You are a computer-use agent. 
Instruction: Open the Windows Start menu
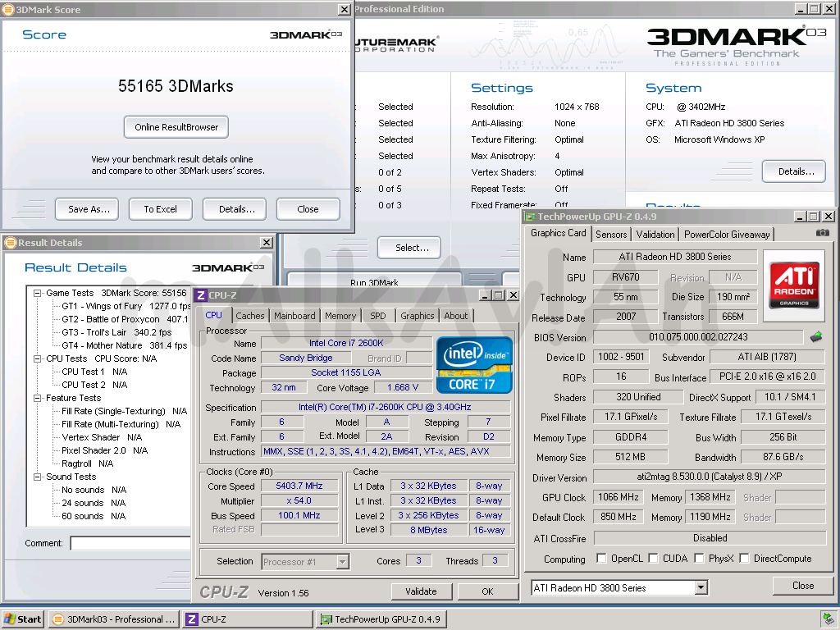point(22,619)
